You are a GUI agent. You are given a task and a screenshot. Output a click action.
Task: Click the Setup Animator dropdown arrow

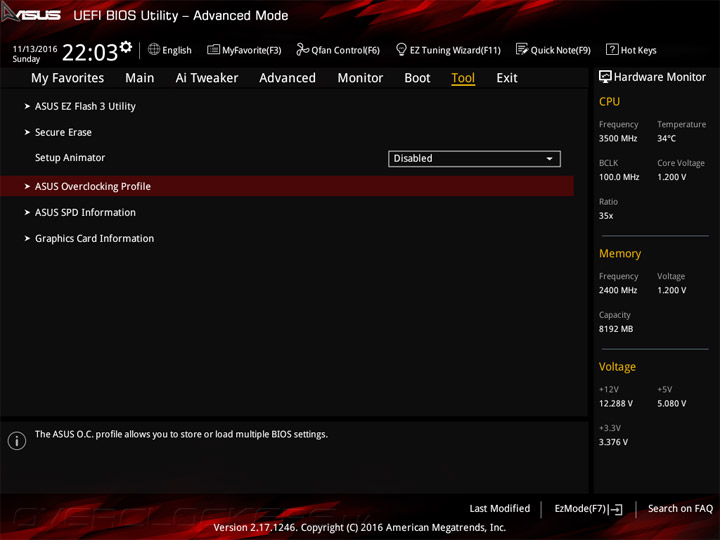[549, 158]
